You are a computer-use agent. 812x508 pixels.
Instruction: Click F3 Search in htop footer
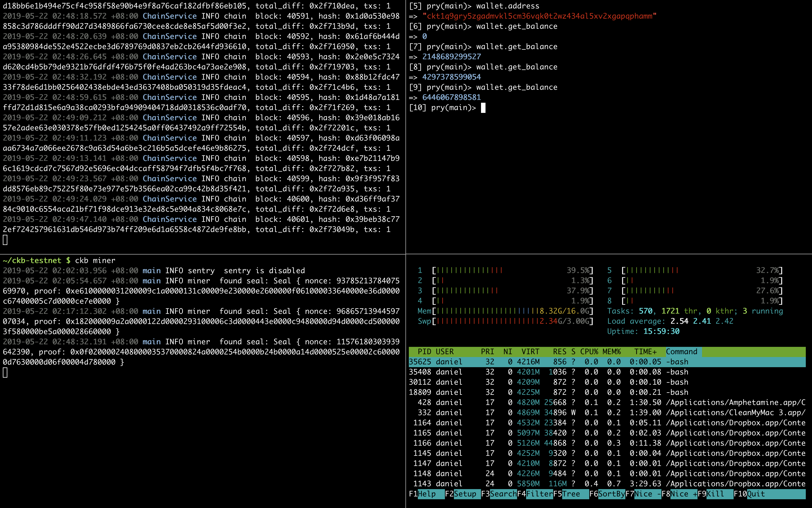(x=499, y=494)
